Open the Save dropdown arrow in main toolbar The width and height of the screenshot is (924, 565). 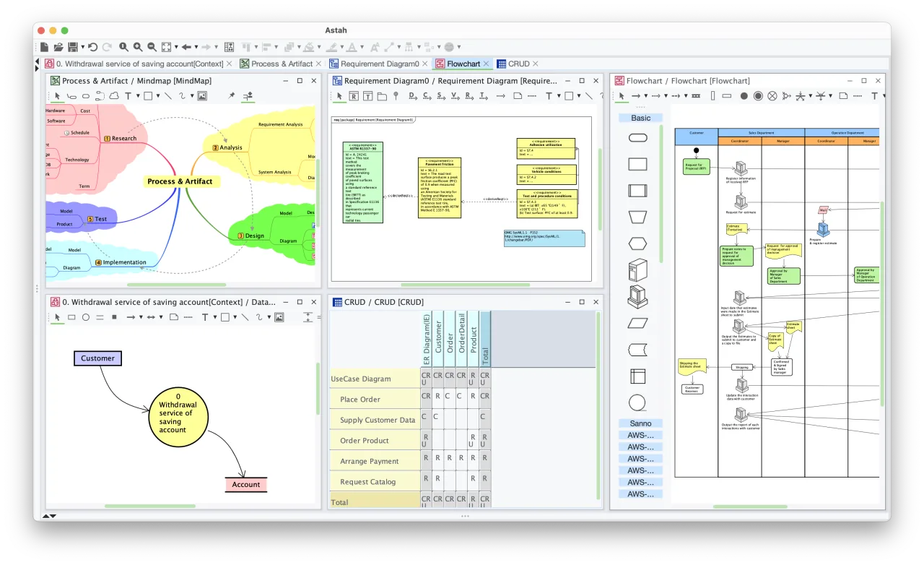pyautogui.click(x=83, y=47)
